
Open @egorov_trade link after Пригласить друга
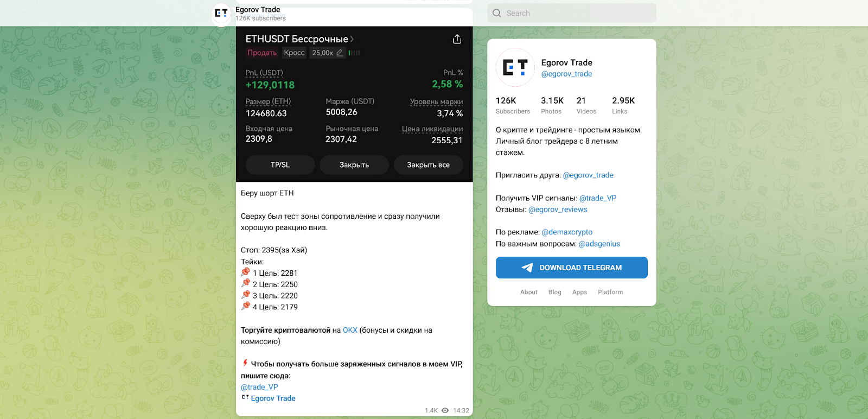click(x=588, y=175)
